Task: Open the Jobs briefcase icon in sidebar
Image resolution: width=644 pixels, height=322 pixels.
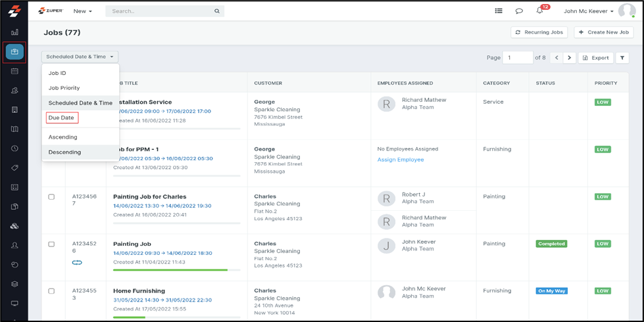Action: [x=14, y=52]
